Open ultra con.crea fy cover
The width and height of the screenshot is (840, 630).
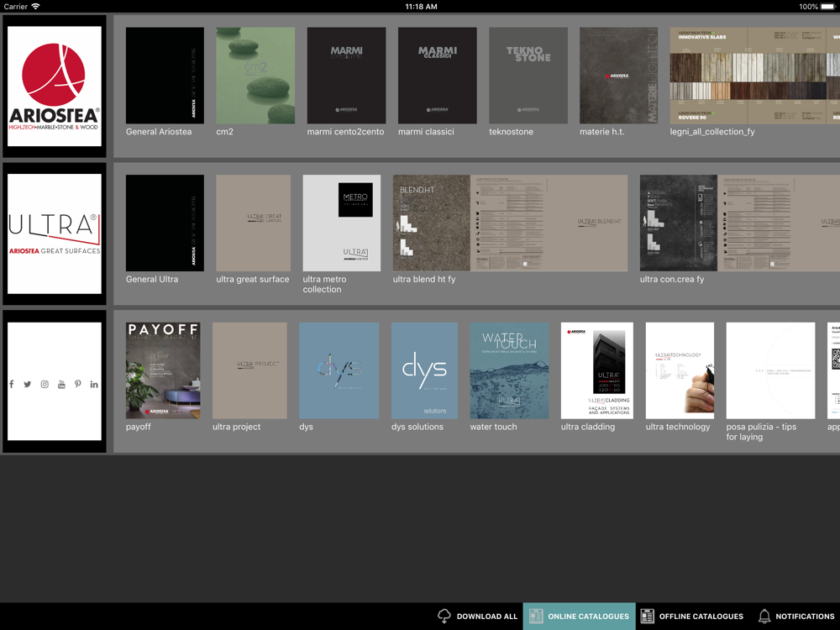point(740,223)
